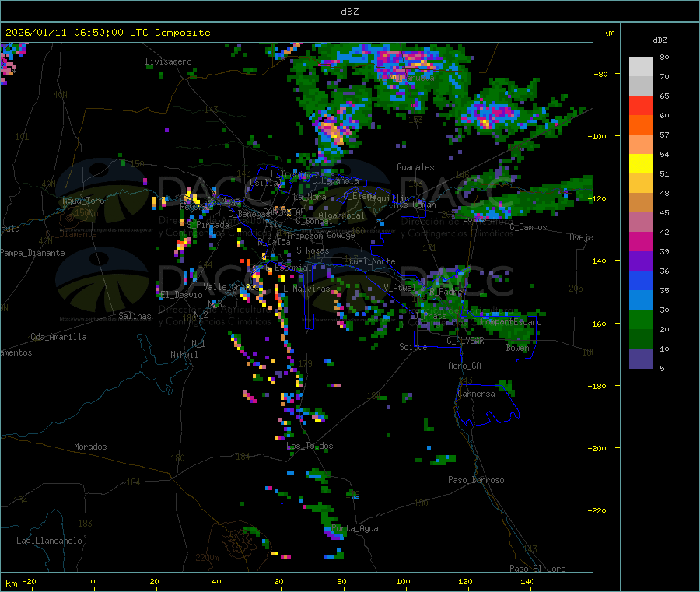Click the Pampa_Diamante label

click(33, 253)
